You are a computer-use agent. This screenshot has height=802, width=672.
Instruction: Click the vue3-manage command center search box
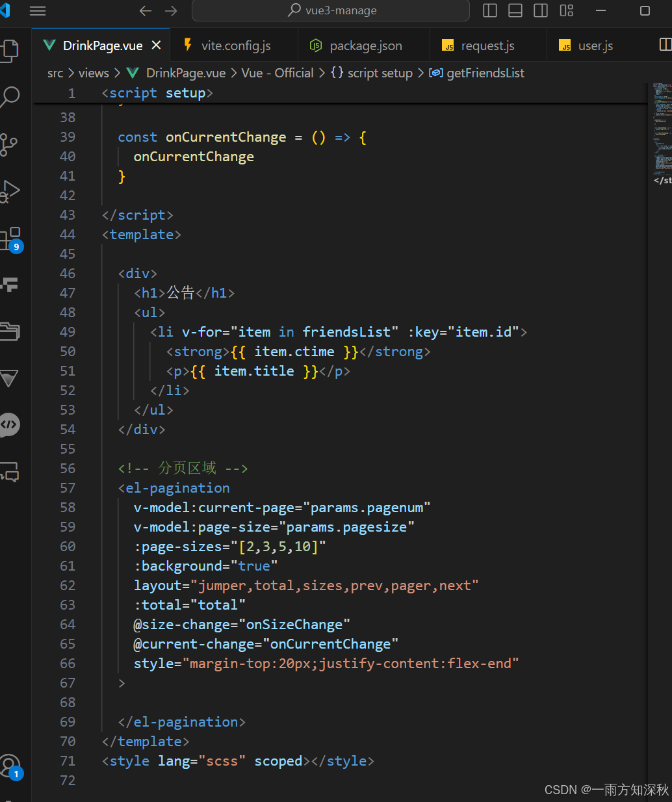pyautogui.click(x=331, y=10)
